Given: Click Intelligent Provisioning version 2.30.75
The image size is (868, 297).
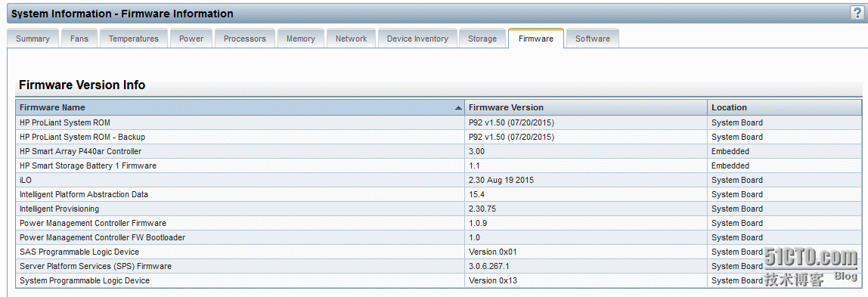Looking at the screenshot, I should tap(483, 209).
